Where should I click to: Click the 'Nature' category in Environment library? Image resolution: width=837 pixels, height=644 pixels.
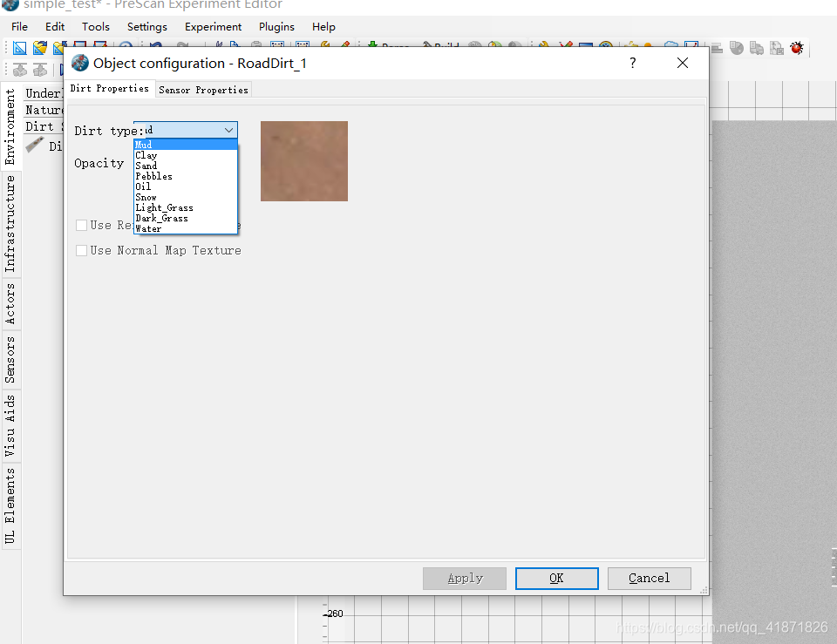tap(44, 110)
